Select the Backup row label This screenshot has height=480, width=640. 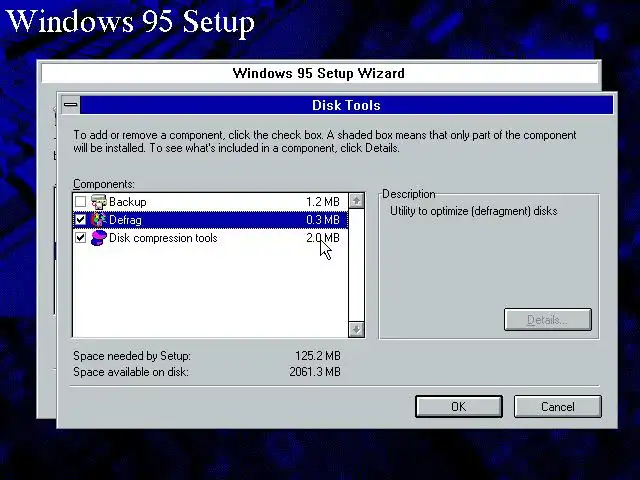127,202
